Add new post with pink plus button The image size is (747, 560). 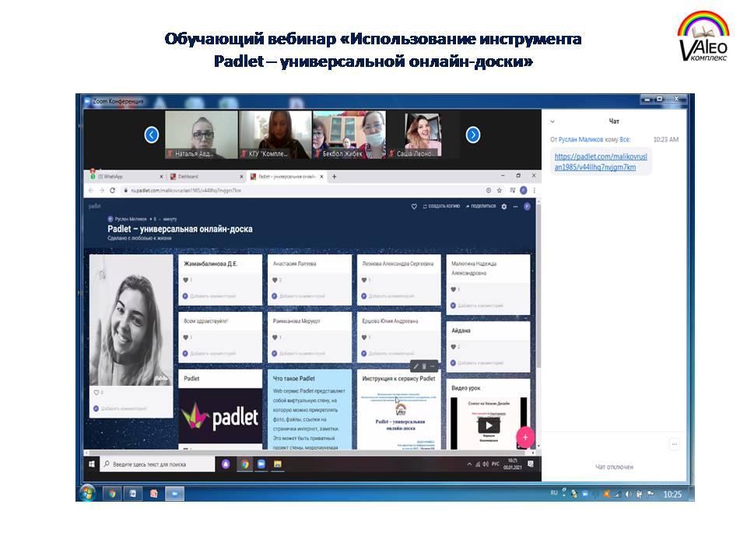pyautogui.click(x=525, y=437)
